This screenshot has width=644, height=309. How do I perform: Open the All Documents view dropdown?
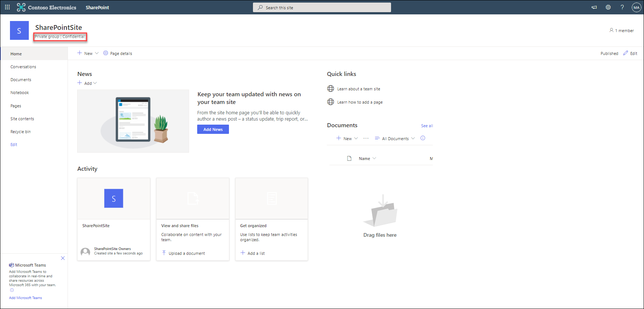[x=395, y=138]
